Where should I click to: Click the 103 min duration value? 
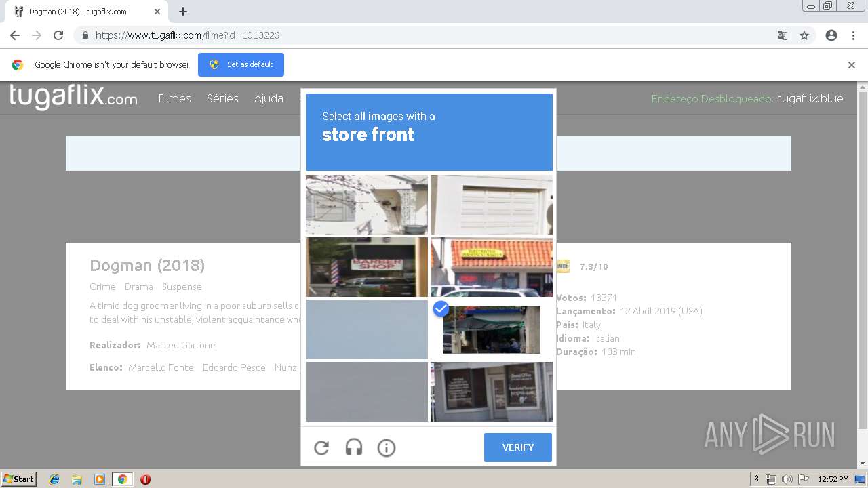click(618, 352)
